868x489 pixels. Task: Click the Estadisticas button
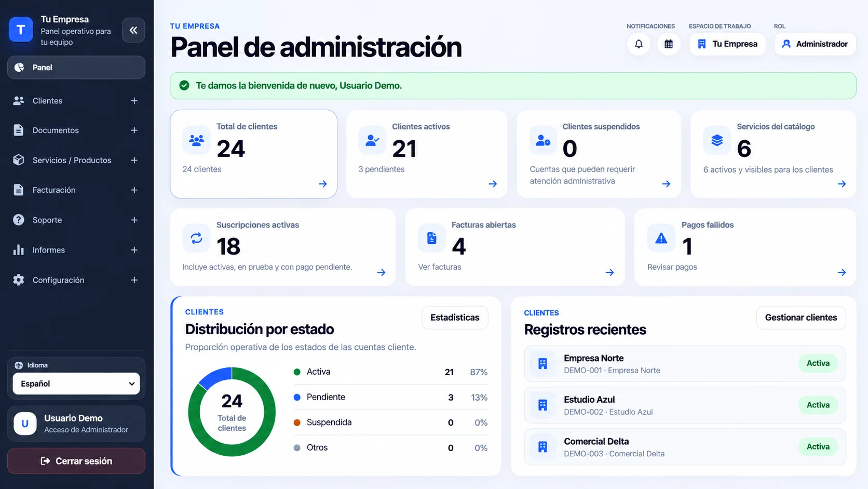click(x=455, y=318)
